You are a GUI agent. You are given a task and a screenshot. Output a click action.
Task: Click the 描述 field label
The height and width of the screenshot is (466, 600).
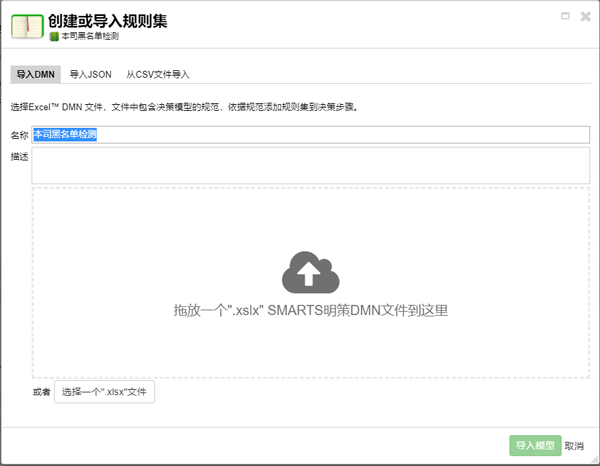[x=19, y=155]
